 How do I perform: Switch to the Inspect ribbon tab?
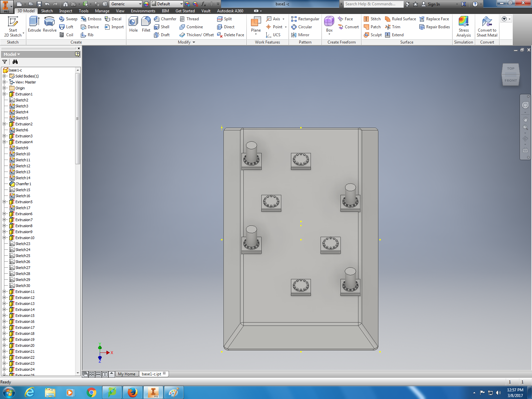tap(66, 11)
